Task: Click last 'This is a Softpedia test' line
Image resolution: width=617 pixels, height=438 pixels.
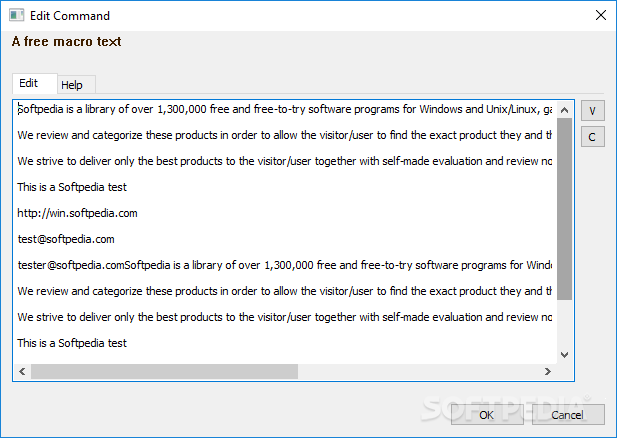Action: [72, 343]
